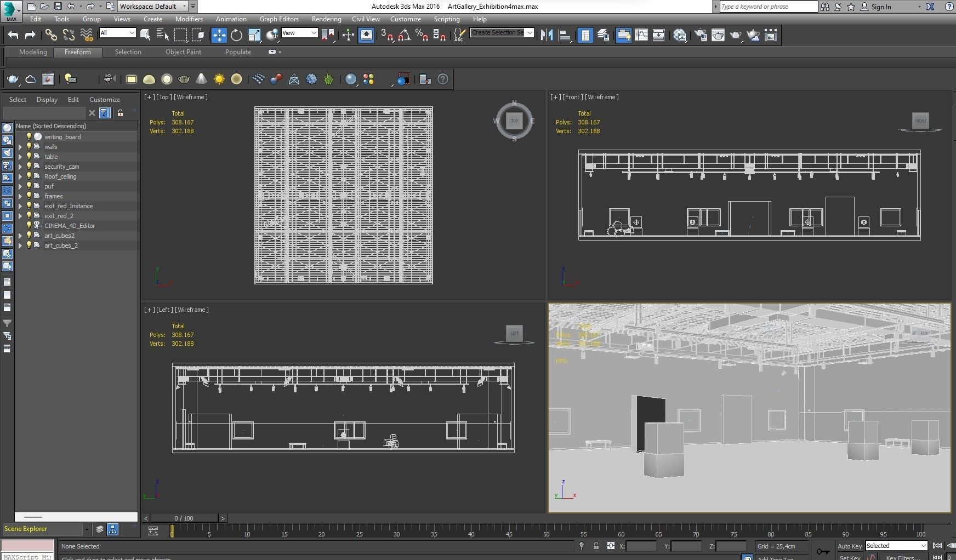
Task: Open the Autodesk Exchange Apps icon
Action: 930,7
